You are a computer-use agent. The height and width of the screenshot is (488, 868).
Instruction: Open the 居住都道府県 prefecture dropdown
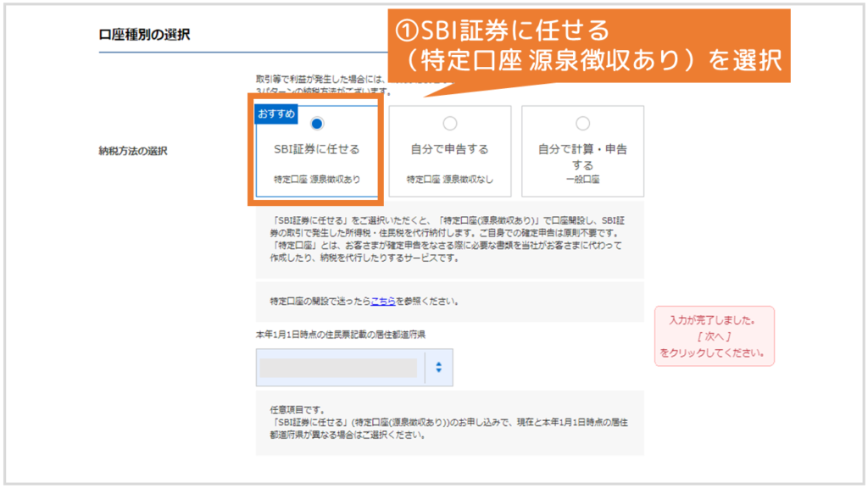pos(354,368)
